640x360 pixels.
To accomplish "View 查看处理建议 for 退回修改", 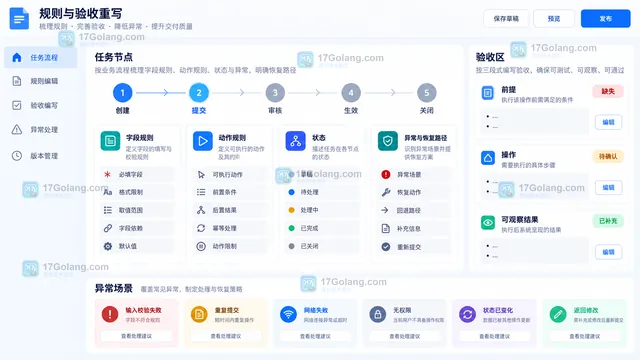I will (584, 336).
